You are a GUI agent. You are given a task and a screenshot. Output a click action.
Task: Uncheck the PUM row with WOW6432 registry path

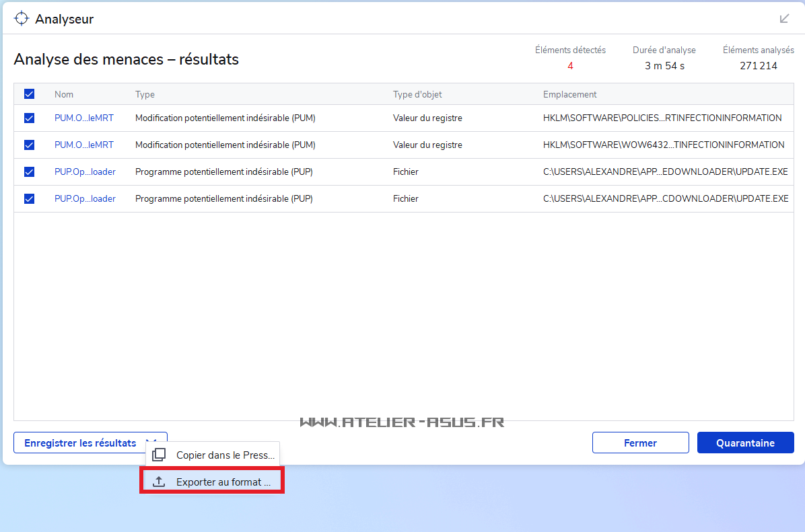29,145
